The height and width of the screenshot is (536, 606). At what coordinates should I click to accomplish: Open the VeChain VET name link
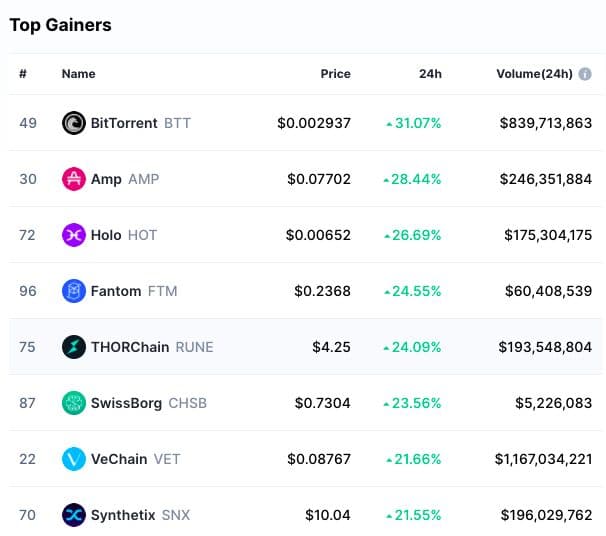(x=135, y=459)
